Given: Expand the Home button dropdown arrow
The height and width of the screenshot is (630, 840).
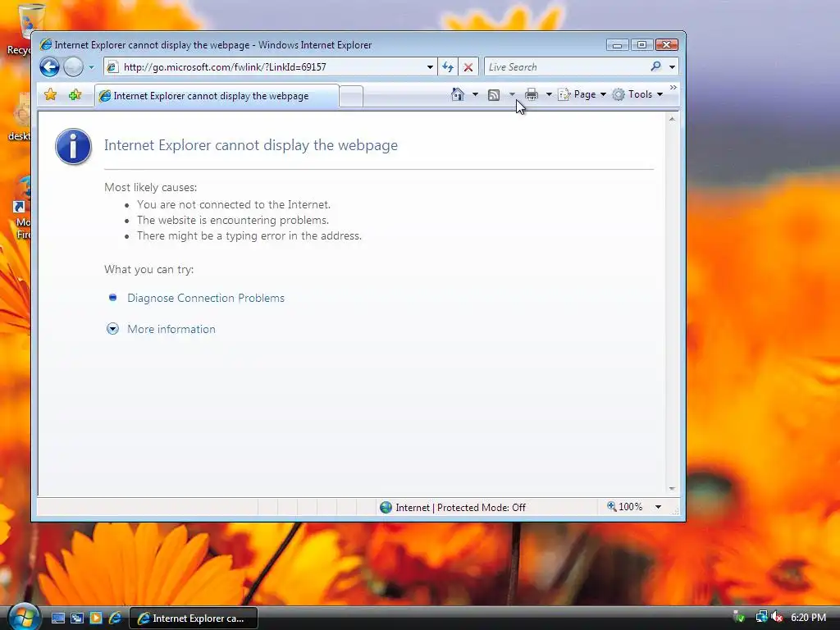Looking at the screenshot, I should pyautogui.click(x=475, y=94).
